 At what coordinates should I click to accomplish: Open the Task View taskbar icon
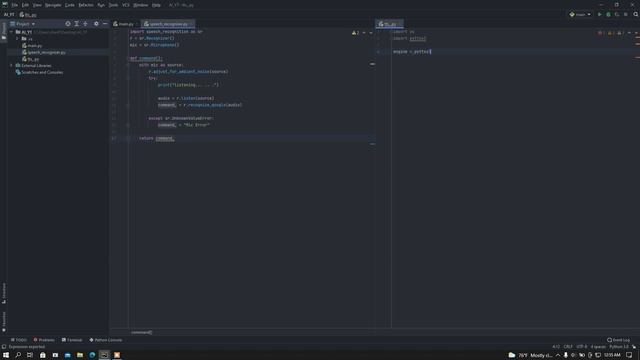30,355
